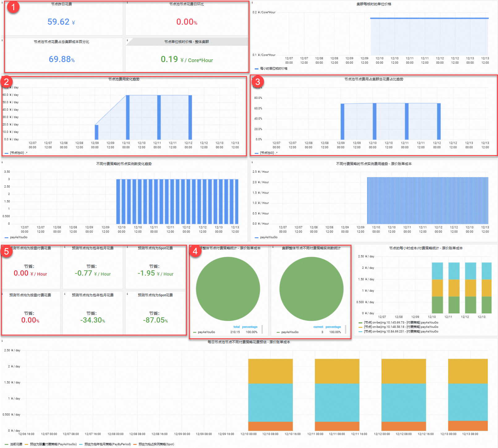
Task: Click the -87.05% savings value
Action: coord(155,320)
